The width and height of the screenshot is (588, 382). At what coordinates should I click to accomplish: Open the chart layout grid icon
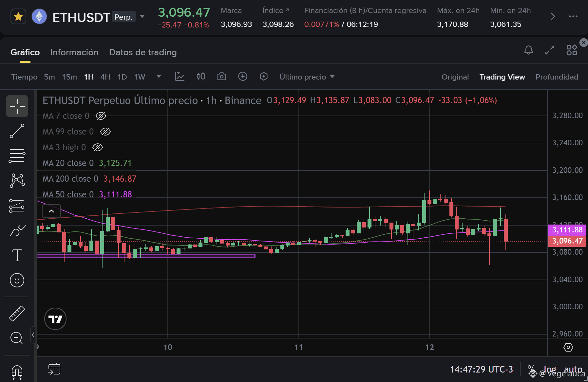[x=572, y=50]
